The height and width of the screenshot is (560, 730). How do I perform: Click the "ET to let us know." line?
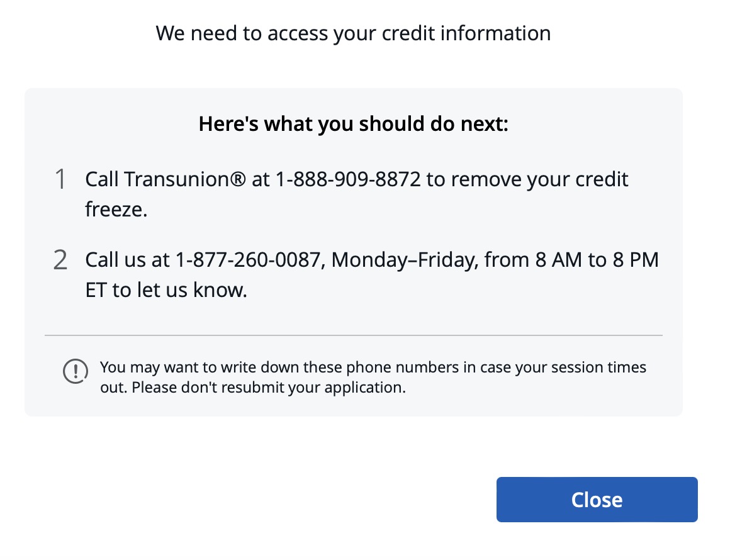[166, 290]
